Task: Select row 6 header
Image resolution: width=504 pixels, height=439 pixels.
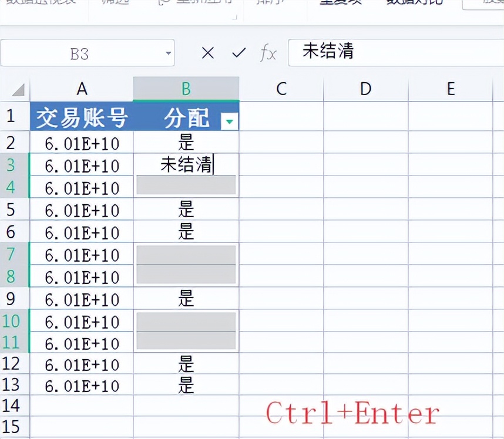Action: [15, 231]
